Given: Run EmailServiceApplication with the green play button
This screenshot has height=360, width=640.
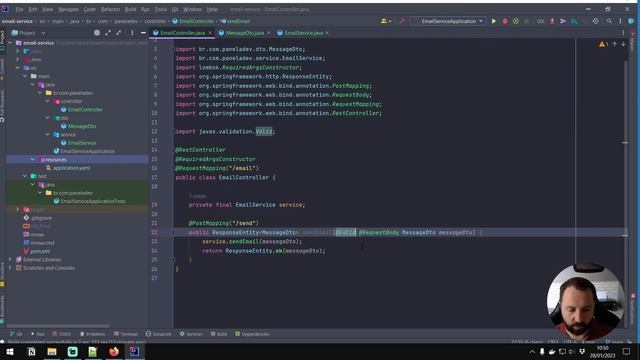Looking at the screenshot, I should (x=493, y=21).
